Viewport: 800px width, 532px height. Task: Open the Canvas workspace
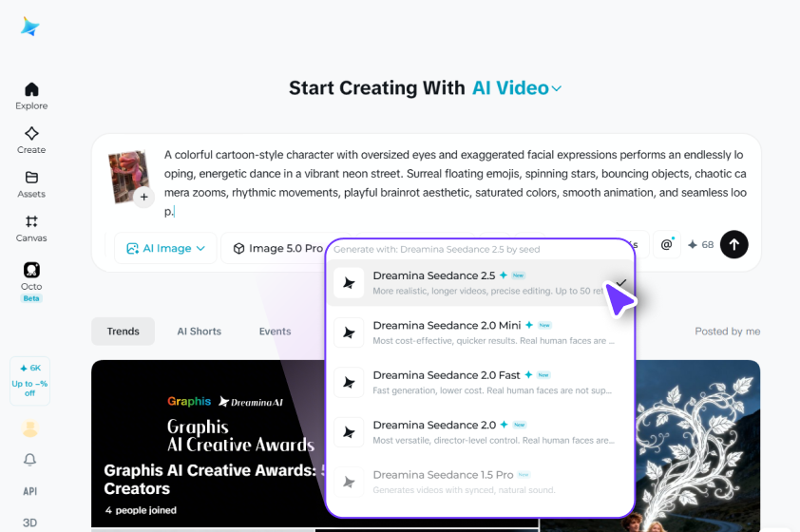click(x=31, y=229)
